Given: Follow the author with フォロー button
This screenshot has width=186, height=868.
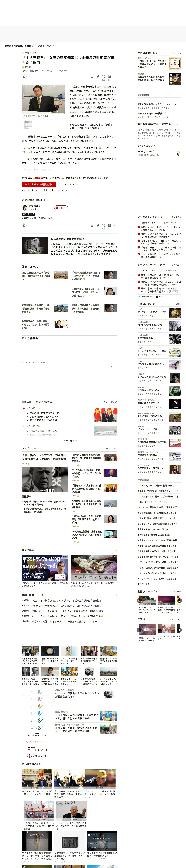Looking at the screenshot, I should 61,208.
